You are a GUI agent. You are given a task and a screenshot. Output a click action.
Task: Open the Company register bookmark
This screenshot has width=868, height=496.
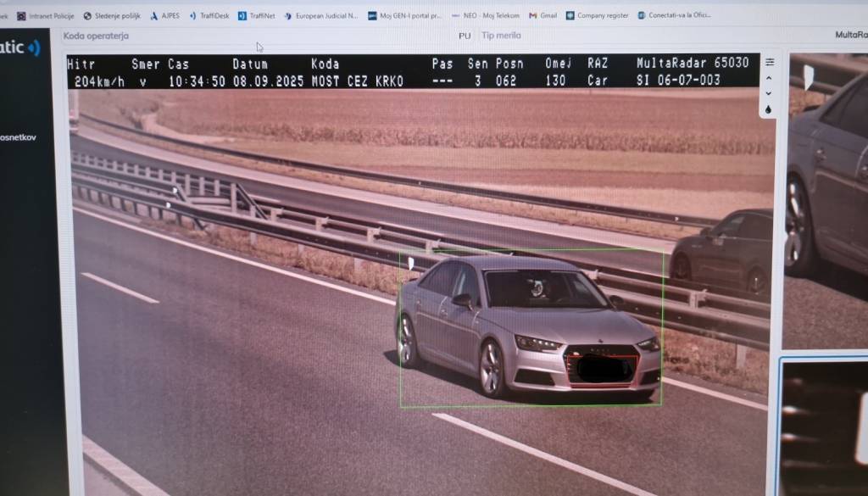click(x=598, y=15)
